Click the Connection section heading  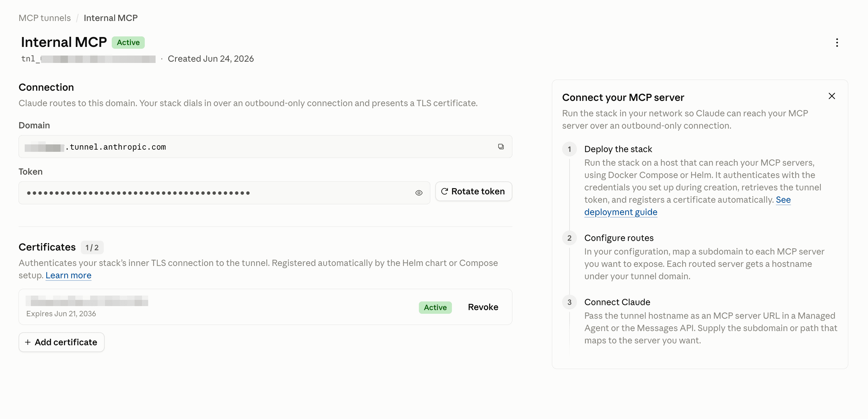(x=46, y=87)
